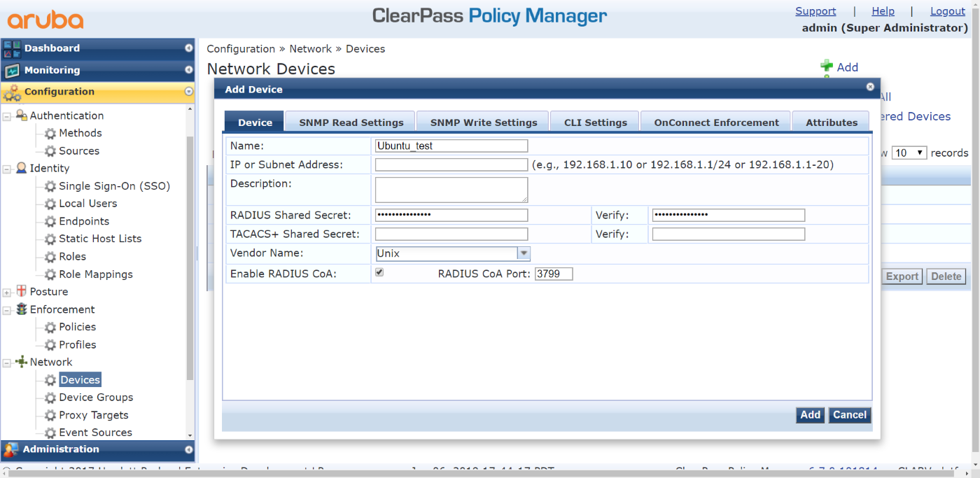Click the gear icon beside Event Sources

(x=50, y=433)
